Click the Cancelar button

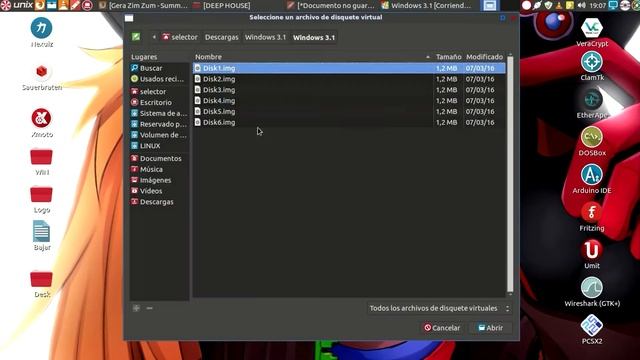[442, 328]
